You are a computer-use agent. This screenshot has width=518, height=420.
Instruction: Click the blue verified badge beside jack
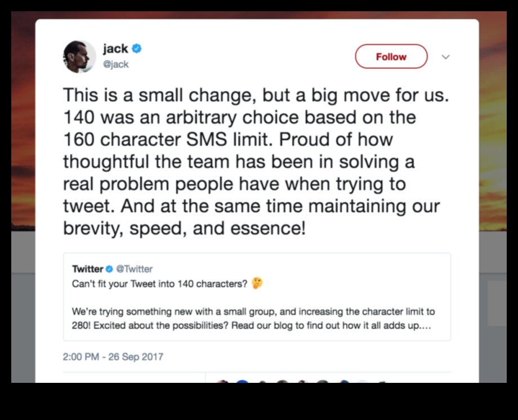pyautogui.click(x=137, y=49)
